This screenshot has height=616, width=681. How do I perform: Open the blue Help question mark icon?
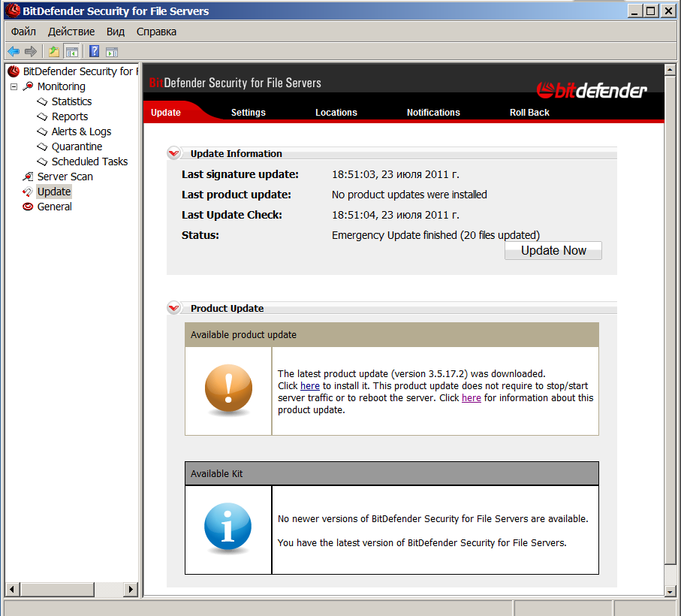coord(95,51)
